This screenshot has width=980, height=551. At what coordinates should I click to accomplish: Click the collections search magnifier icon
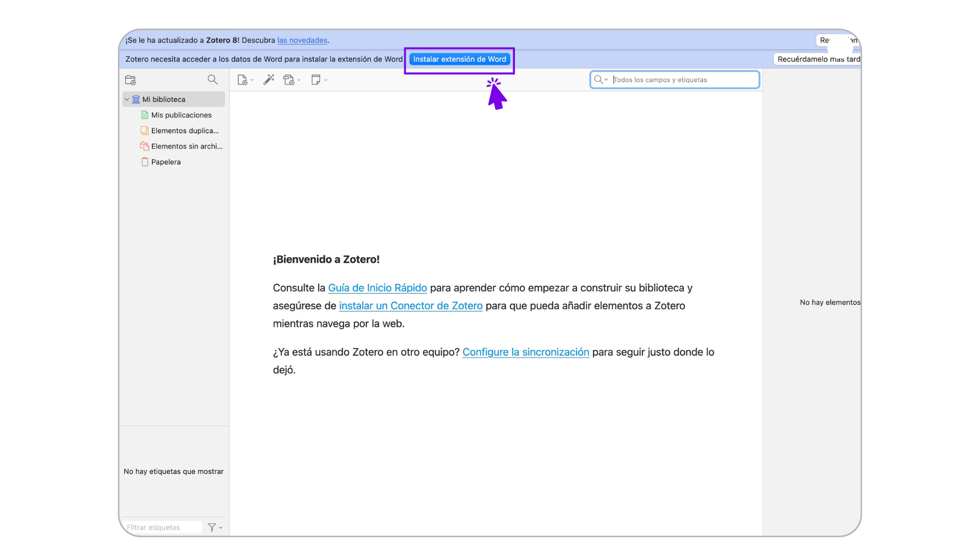pos(212,80)
